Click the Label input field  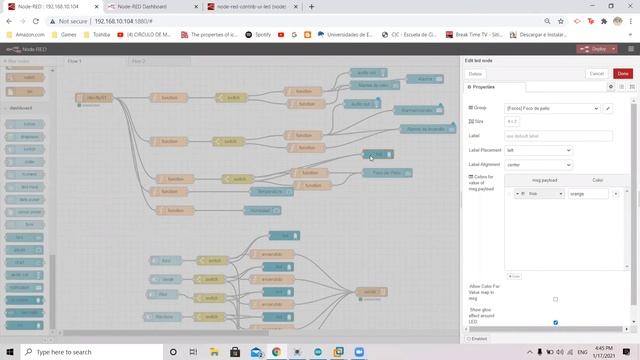pyautogui.click(x=558, y=136)
